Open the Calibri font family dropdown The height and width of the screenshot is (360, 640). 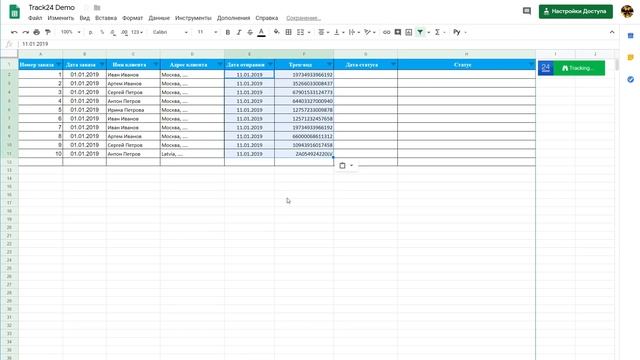pos(170,32)
